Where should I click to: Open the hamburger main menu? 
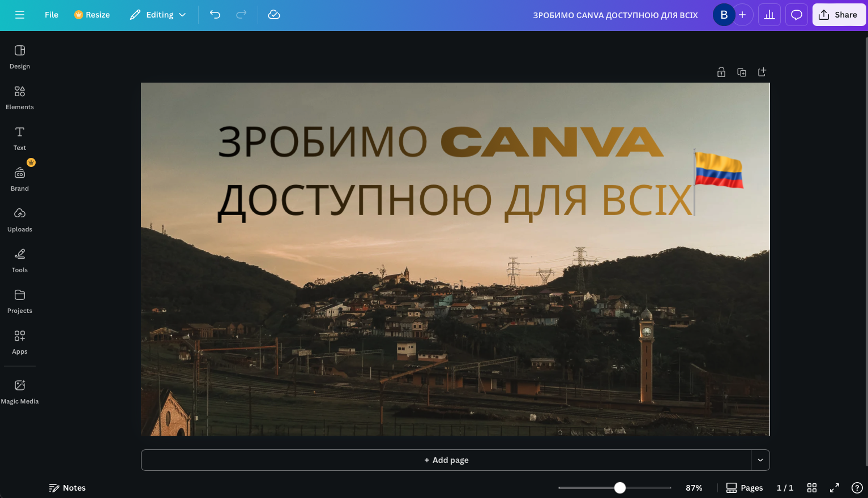tap(20, 15)
